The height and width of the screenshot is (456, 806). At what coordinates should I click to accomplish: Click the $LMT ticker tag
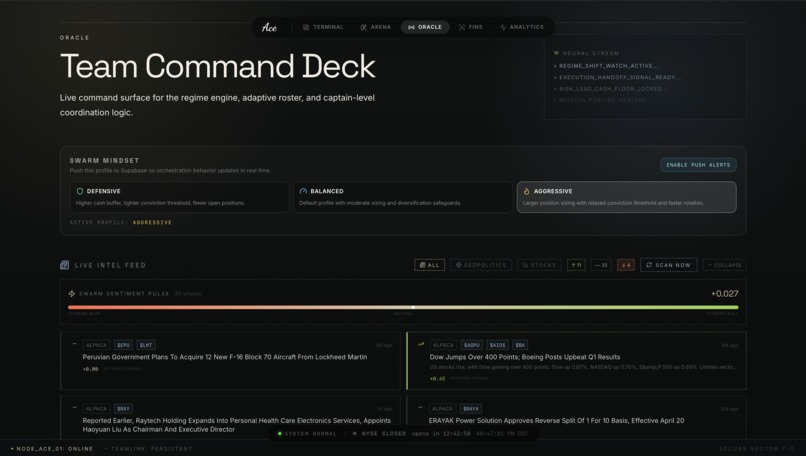[x=146, y=345]
